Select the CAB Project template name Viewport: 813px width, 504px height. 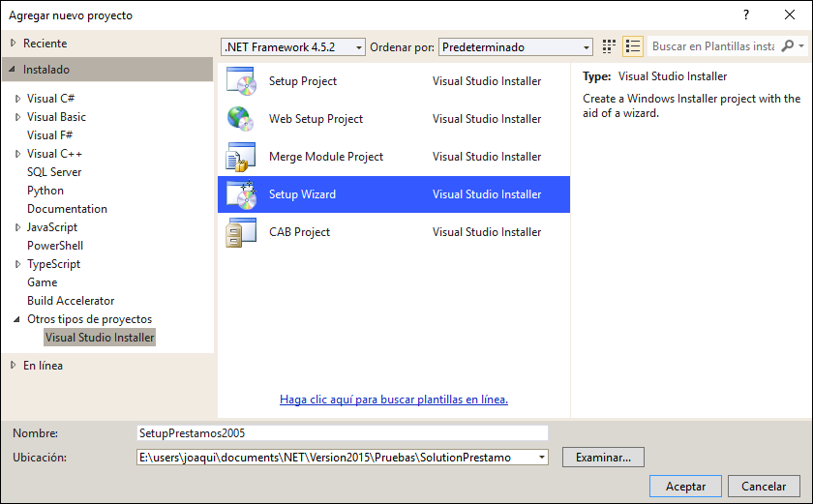click(299, 232)
